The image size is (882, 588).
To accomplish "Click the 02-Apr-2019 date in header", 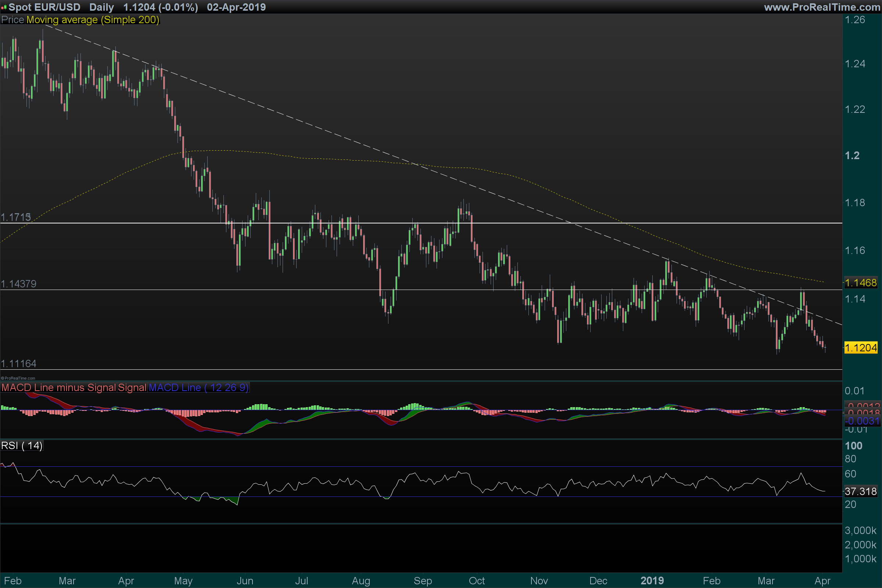I will pos(236,7).
